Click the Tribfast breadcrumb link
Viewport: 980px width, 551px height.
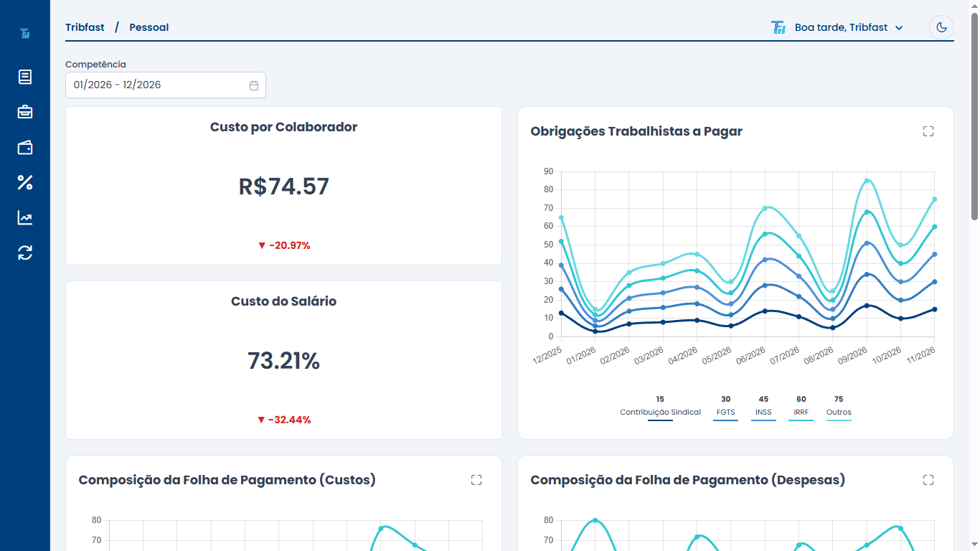[x=85, y=27]
